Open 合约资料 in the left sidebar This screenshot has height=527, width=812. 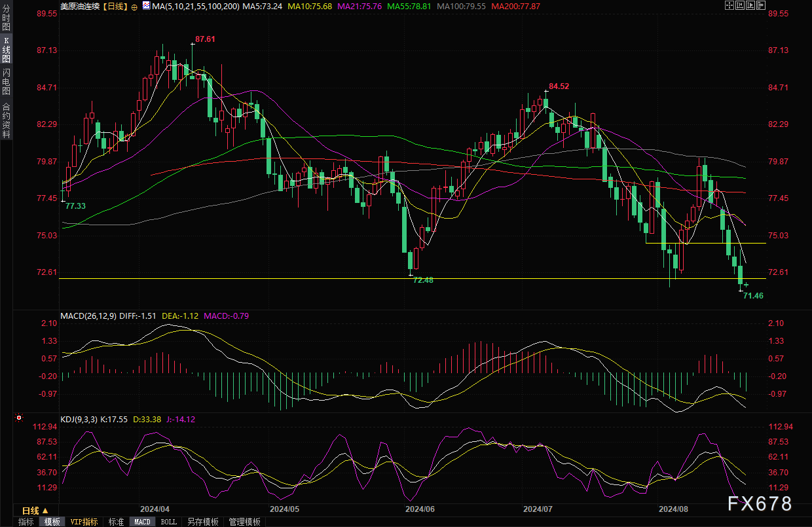pyautogui.click(x=6, y=120)
